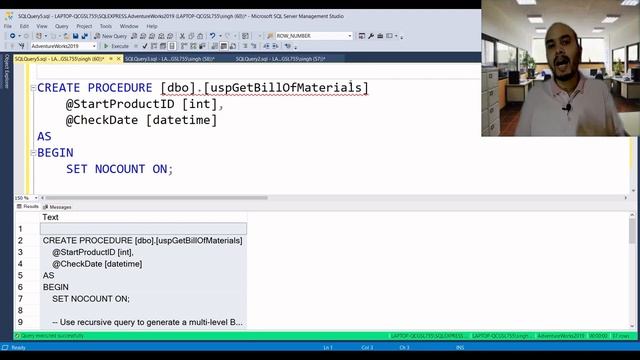This screenshot has height=360, width=640.
Task: Click the navigate backward toolbar icon
Action: tap(13, 36)
